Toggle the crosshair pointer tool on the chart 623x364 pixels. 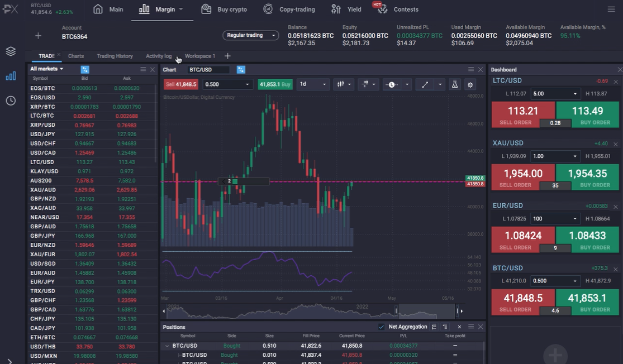click(x=366, y=84)
